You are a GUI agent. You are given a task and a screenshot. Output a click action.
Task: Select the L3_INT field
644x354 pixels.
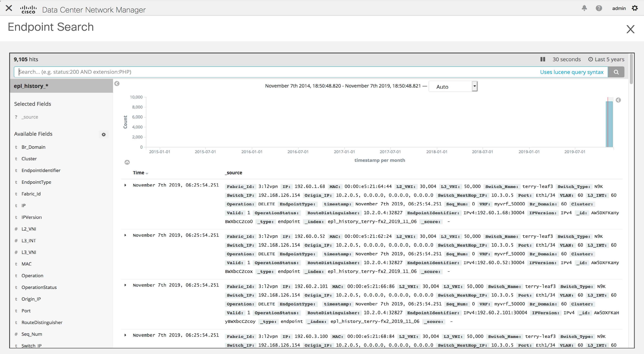coord(29,241)
